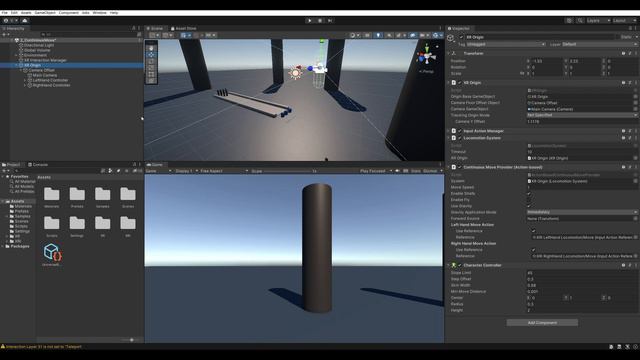640x360 pixels.
Task: Open the Prefabs folder in Assets grid
Action: click(x=77, y=194)
